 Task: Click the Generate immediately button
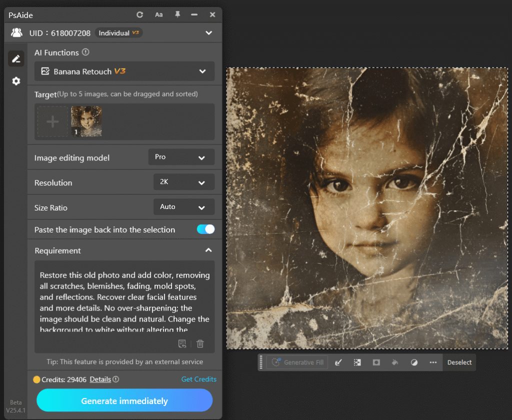click(x=124, y=400)
